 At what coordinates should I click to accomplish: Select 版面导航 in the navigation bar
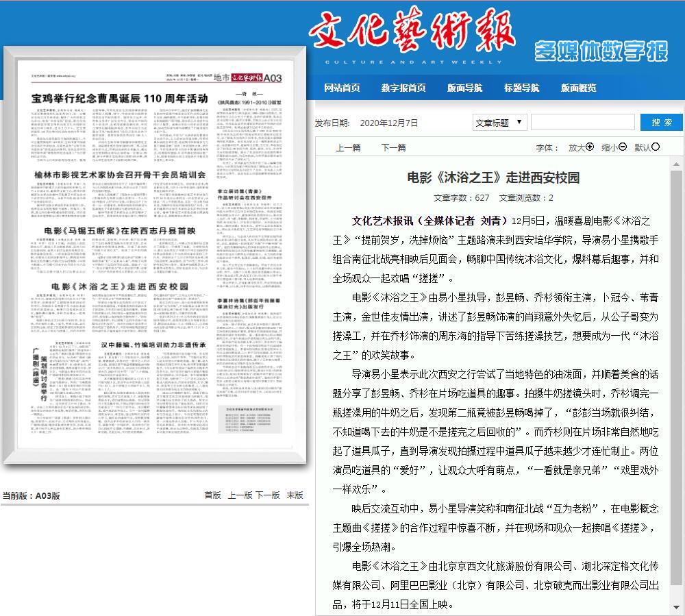pyautogui.click(x=464, y=88)
